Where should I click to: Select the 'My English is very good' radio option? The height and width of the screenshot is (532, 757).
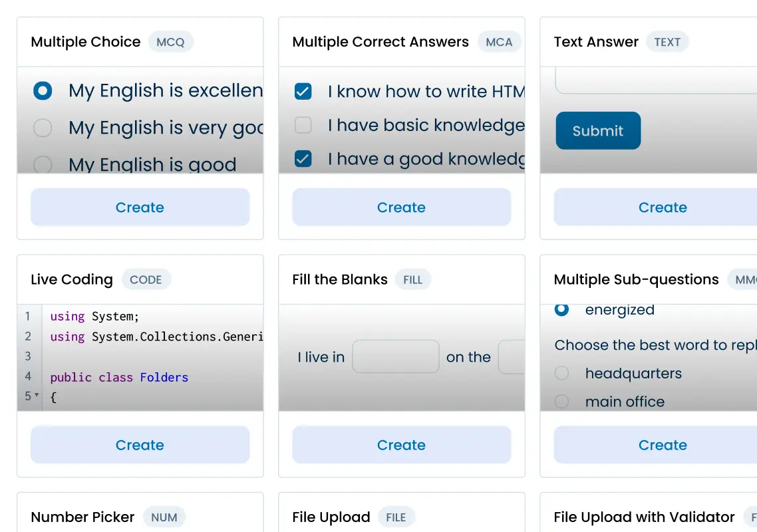pos(43,128)
